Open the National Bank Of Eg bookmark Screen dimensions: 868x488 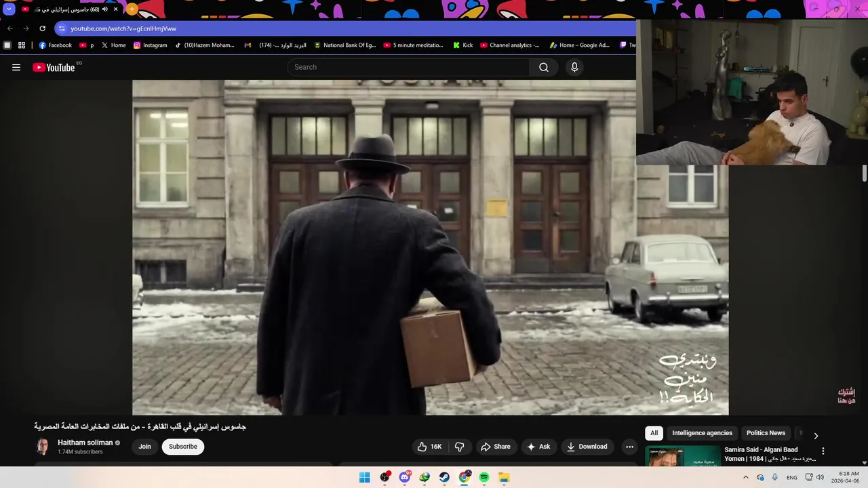click(x=344, y=45)
